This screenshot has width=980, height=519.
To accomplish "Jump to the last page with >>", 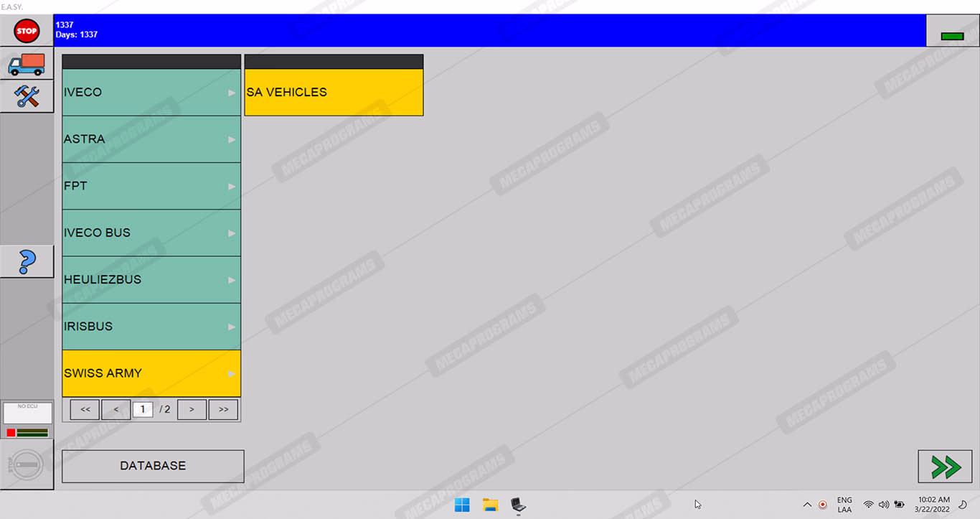I will coord(223,409).
